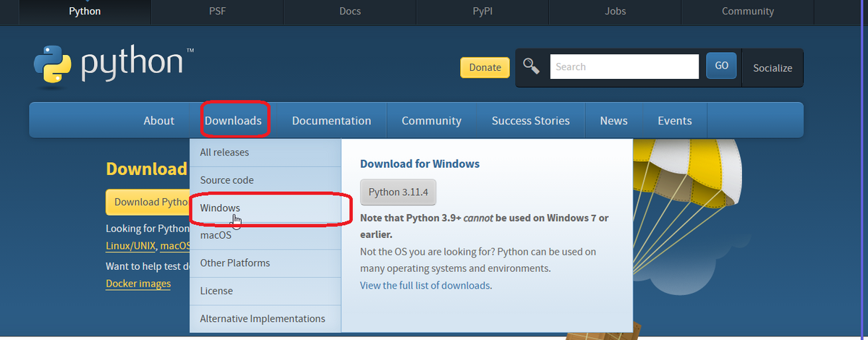Open the Docs top tab
This screenshot has width=868, height=340.
tap(350, 11)
